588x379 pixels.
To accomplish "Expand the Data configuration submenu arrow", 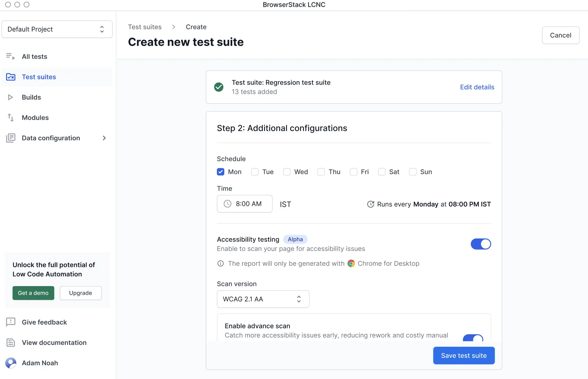I will point(104,138).
